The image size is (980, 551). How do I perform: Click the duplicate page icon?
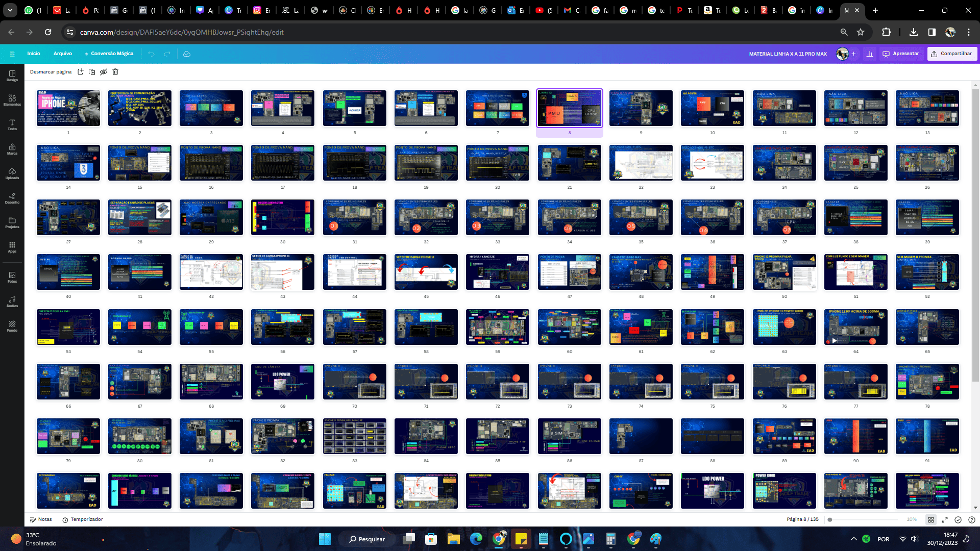[x=92, y=72]
